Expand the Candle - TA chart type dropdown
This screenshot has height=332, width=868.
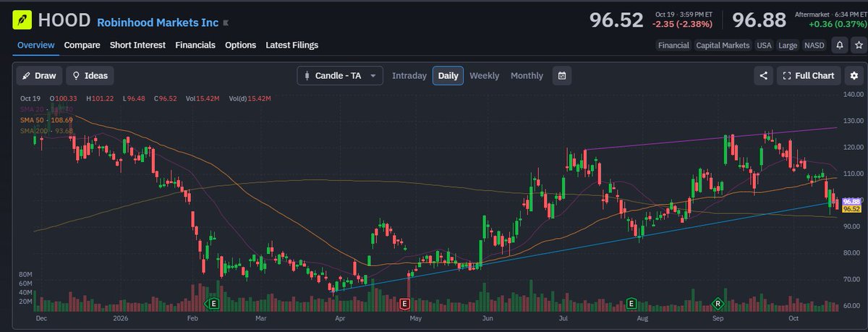[340, 75]
